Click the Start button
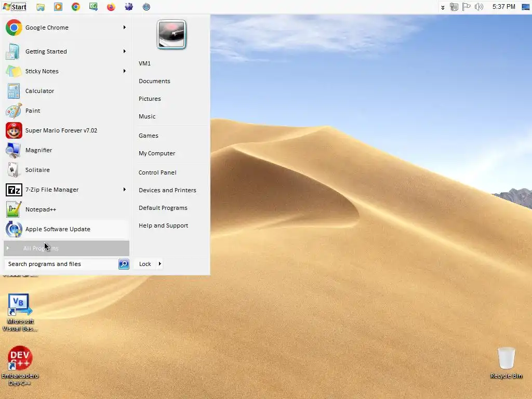The height and width of the screenshot is (399, 532). pos(14,7)
